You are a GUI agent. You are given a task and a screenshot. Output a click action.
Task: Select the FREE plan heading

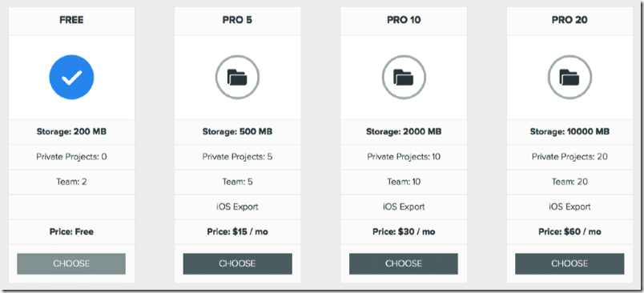point(71,20)
